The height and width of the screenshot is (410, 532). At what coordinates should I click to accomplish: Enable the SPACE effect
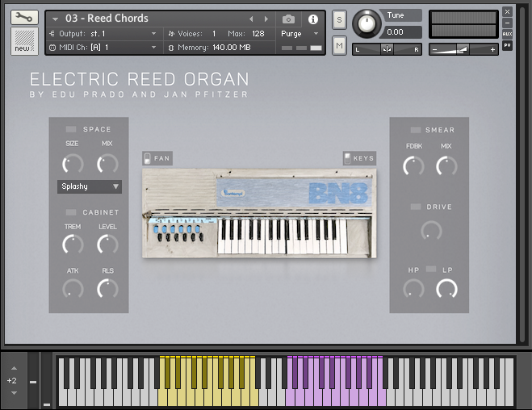tap(71, 129)
